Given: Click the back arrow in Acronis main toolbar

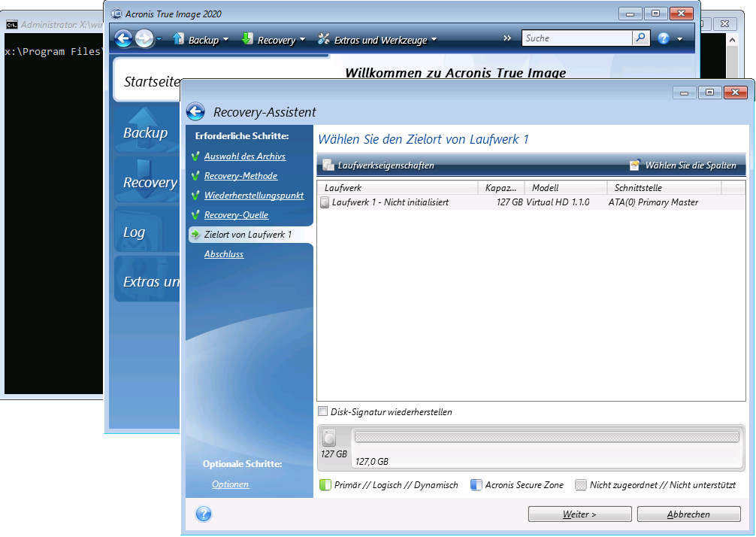Looking at the screenshot, I should pyautogui.click(x=123, y=38).
